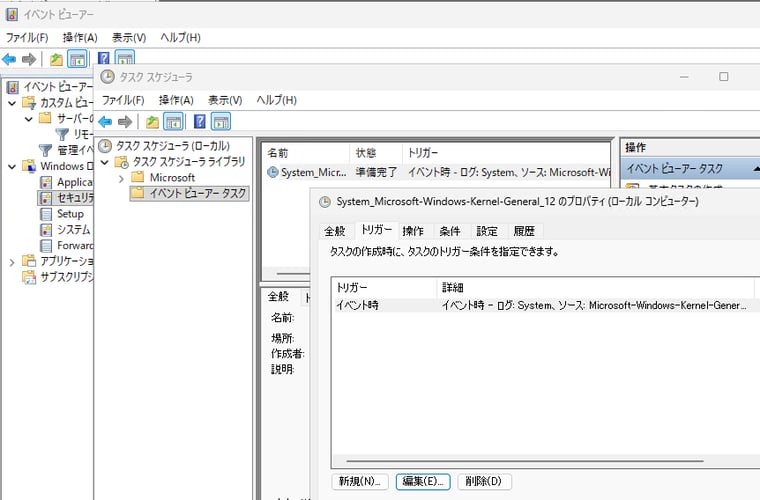Click Back arrow in Task Scheduler toolbar
The height and width of the screenshot is (500, 760).
[105, 122]
